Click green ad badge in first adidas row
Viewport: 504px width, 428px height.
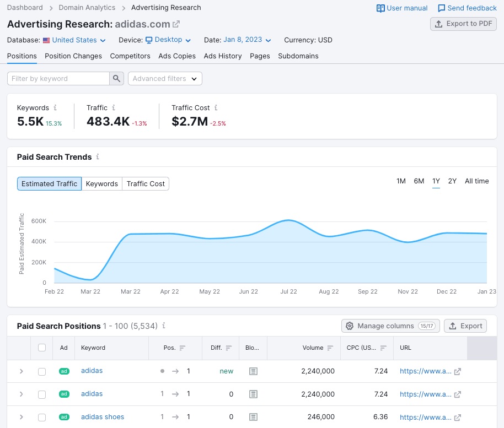64,371
